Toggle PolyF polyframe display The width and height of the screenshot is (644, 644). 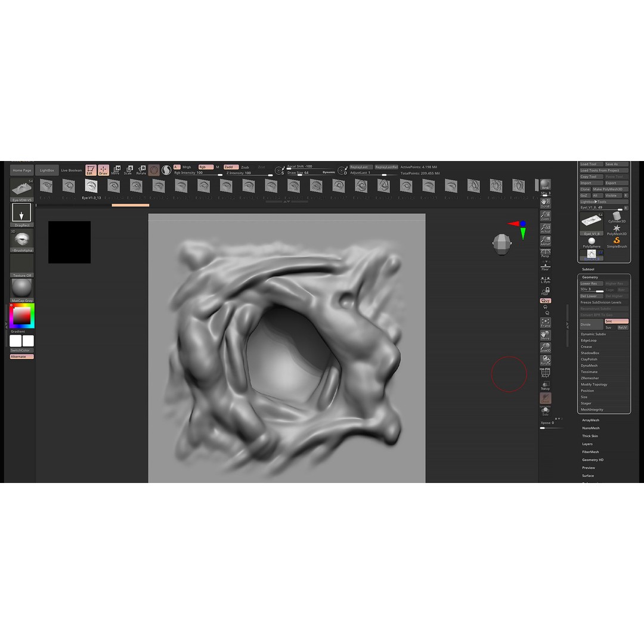point(546,373)
